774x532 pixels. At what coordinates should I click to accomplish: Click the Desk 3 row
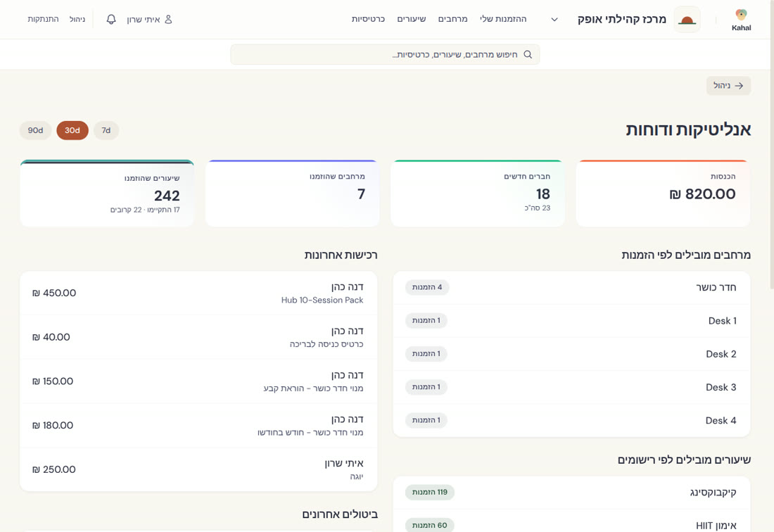tap(571, 387)
